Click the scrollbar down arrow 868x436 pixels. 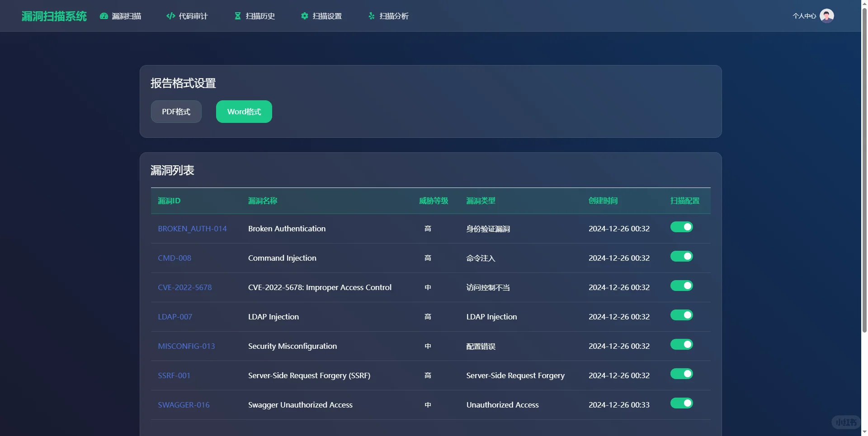point(864,432)
